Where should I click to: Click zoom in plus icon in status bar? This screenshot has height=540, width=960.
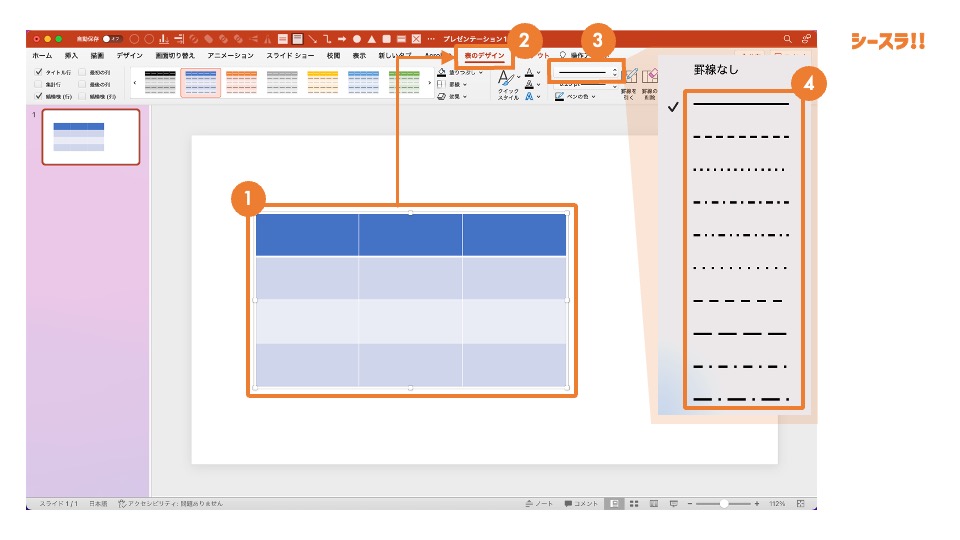click(757, 503)
